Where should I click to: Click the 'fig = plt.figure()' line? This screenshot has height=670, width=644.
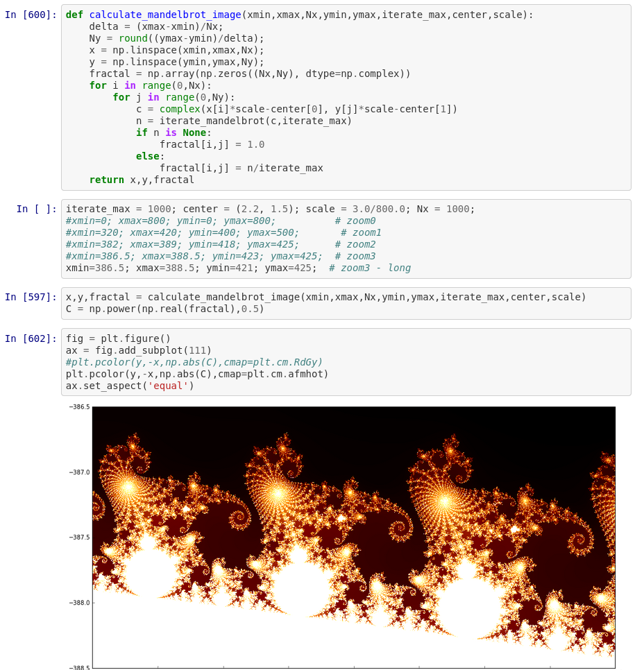(118, 339)
